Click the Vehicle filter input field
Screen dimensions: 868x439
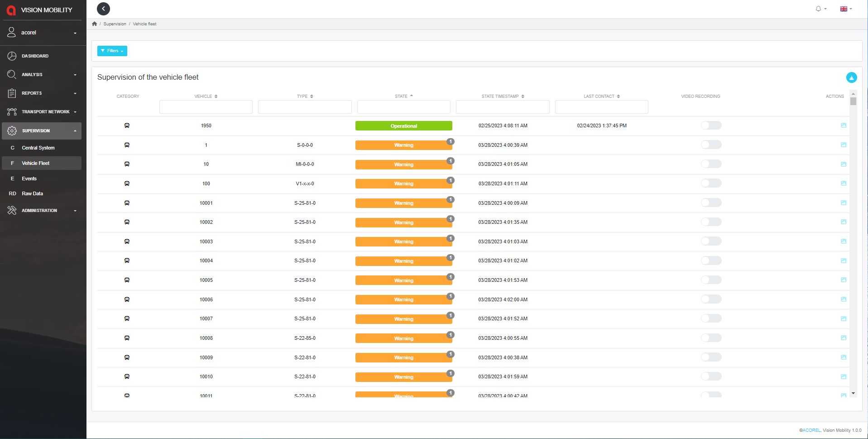[206, 107]
